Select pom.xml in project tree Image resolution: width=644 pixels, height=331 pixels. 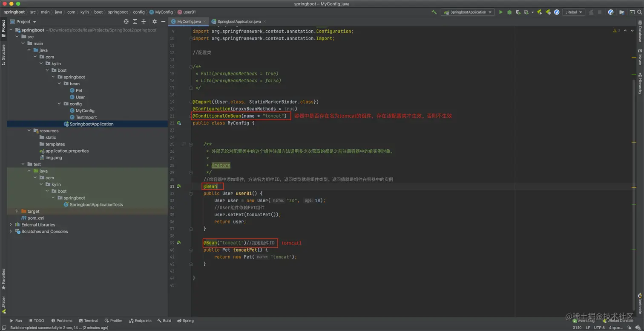click(x=33, y=218)
